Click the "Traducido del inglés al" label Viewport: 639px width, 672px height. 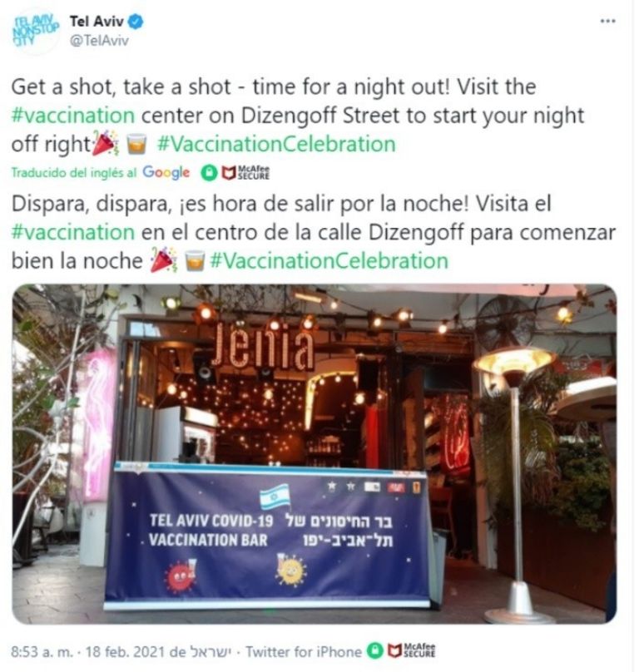(x=74, y=173)
